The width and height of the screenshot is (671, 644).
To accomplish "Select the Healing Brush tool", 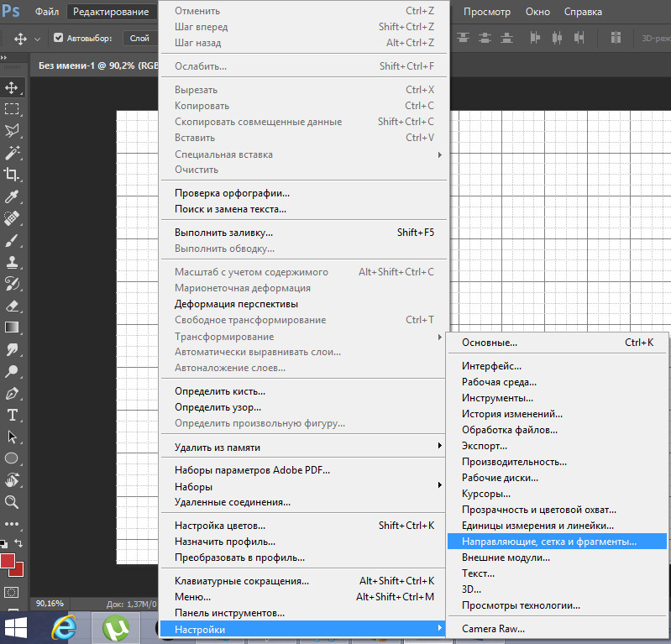I will [x=12, y=218].
